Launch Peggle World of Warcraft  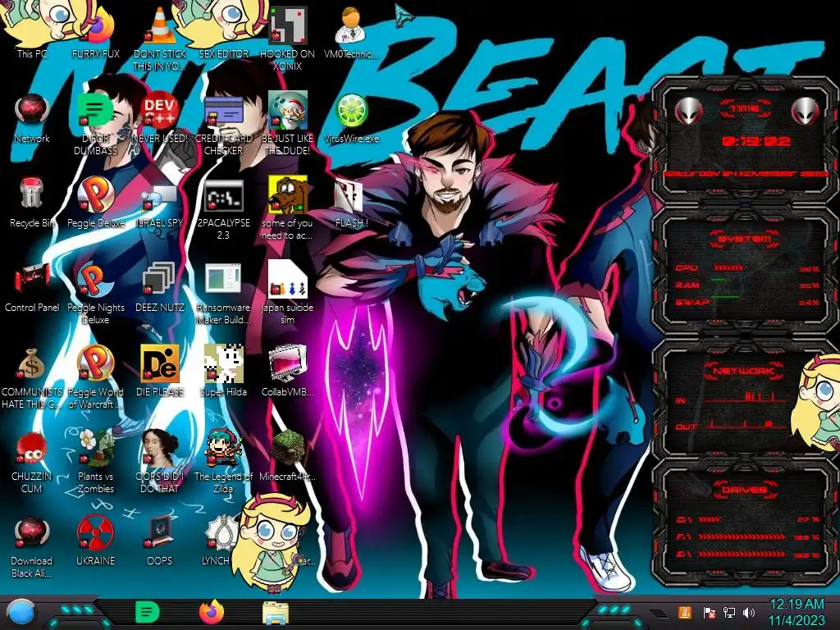click(x=95, y=363)
